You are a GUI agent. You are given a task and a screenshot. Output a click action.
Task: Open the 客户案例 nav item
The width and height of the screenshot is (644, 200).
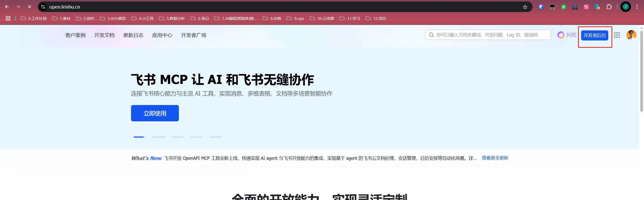(x=75, y=35)
